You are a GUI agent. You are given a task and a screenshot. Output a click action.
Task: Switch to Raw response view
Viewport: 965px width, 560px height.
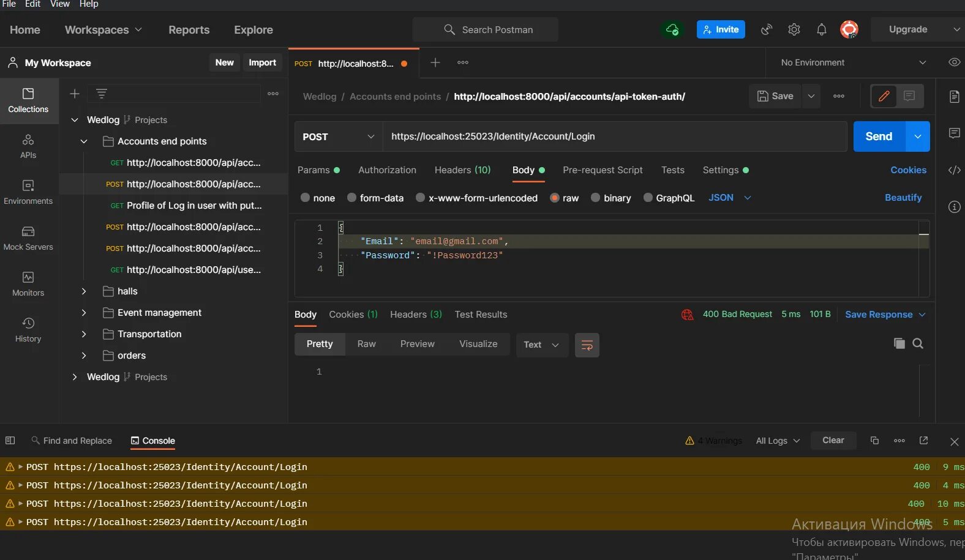(x=366, y=344)
